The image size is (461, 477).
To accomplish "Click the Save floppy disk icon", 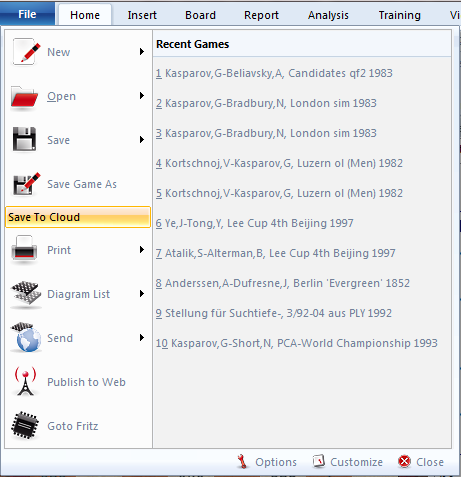I will [x=24, y=139].
